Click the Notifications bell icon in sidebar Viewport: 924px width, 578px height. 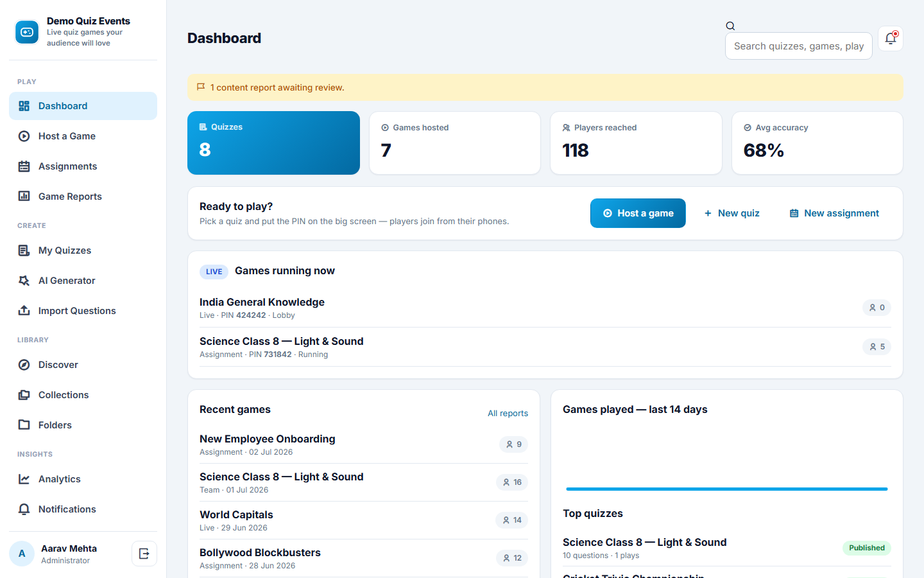tap(24, 509)
